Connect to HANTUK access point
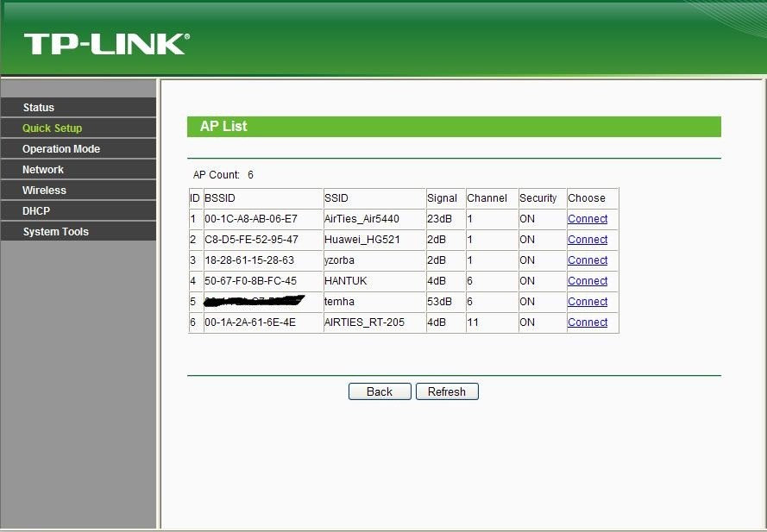The width and height of the screenshot is (767, 532). coord(588,281)
